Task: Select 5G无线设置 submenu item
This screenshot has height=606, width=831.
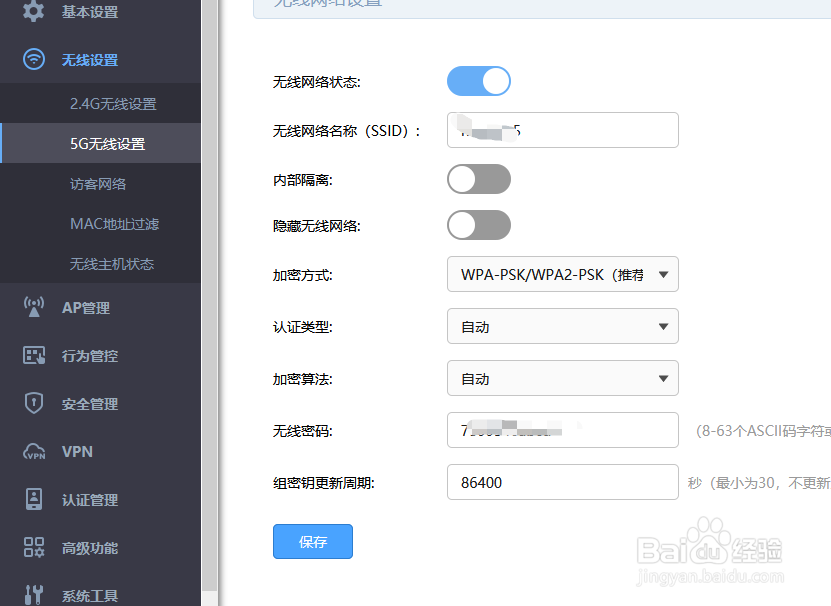Action: pos(108,144)
